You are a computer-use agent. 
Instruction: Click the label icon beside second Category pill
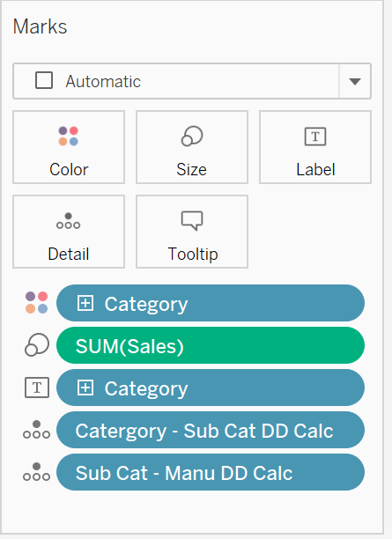click(37, 388)
